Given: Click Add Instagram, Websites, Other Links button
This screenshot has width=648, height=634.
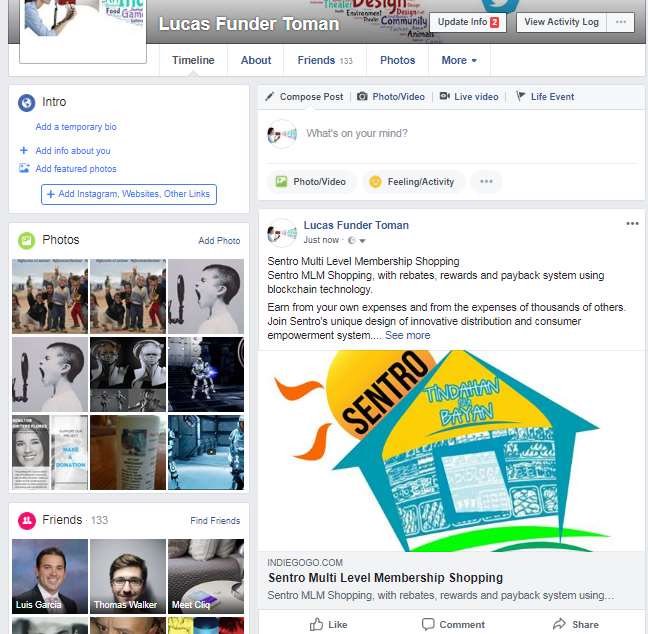Looking at the screenshot, I should (129, 194).
